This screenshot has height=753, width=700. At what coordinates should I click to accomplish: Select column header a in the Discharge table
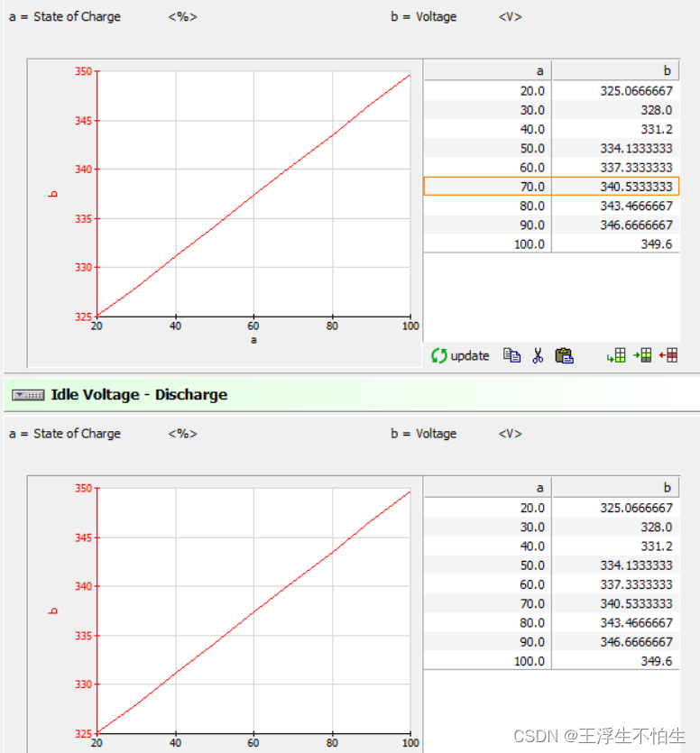tap(488, 488)
